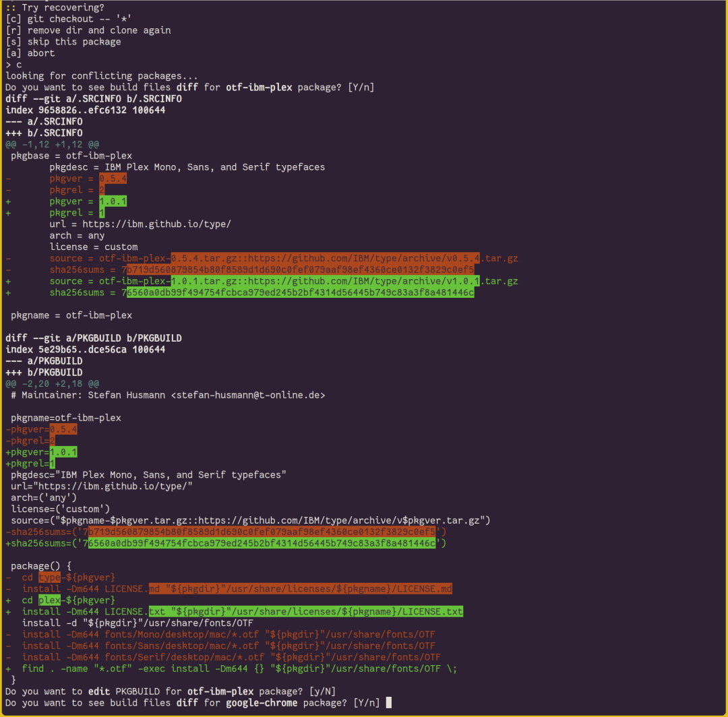Click the removed 'cd type-${pkgver}' line
The height and width of the screenshot is (717, 728).
coord(61,578)
